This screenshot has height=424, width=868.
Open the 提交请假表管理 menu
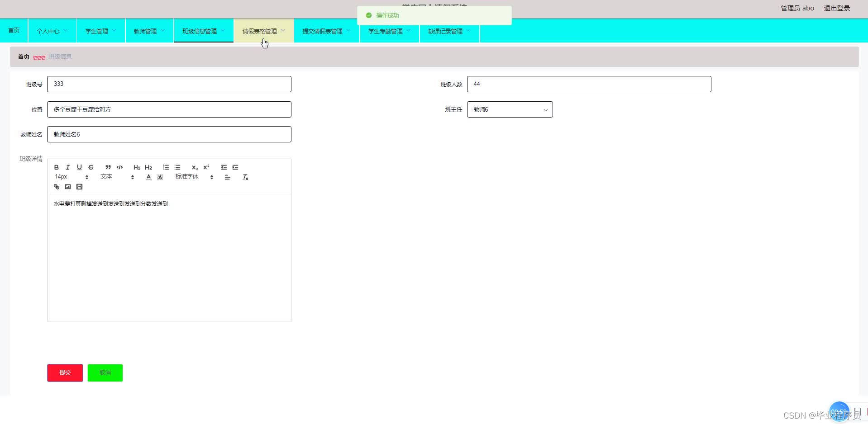pyautogui.click(x=327, y=31)
